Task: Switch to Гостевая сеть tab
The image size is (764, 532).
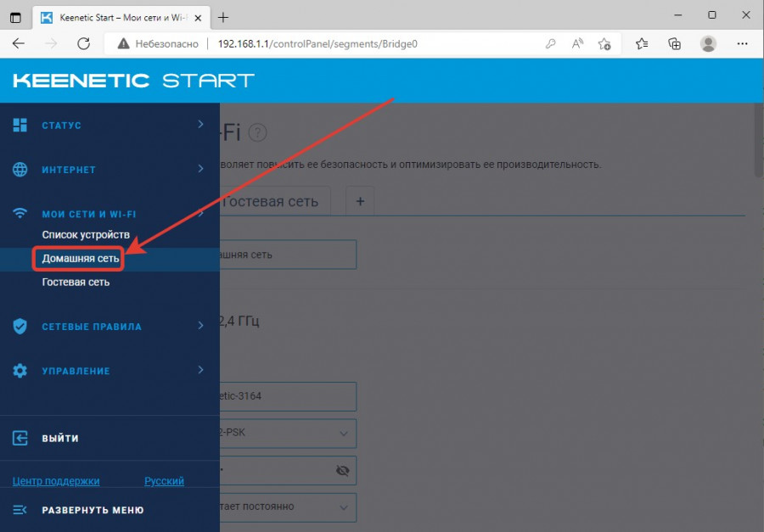Action: coord(270,201)
